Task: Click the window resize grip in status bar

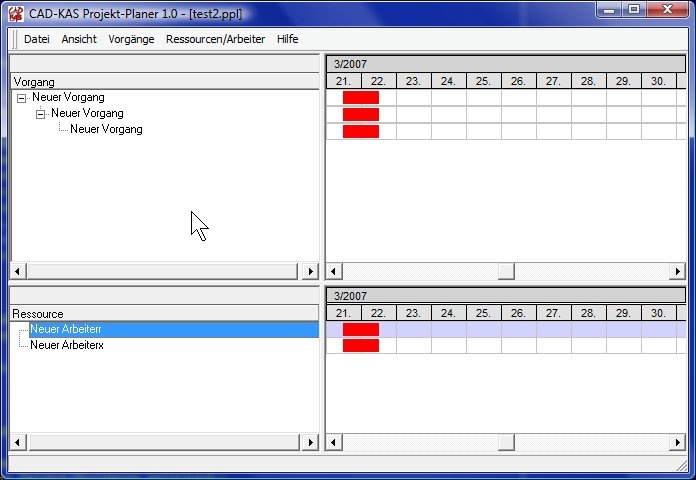Action: click(x=682, y=465)
